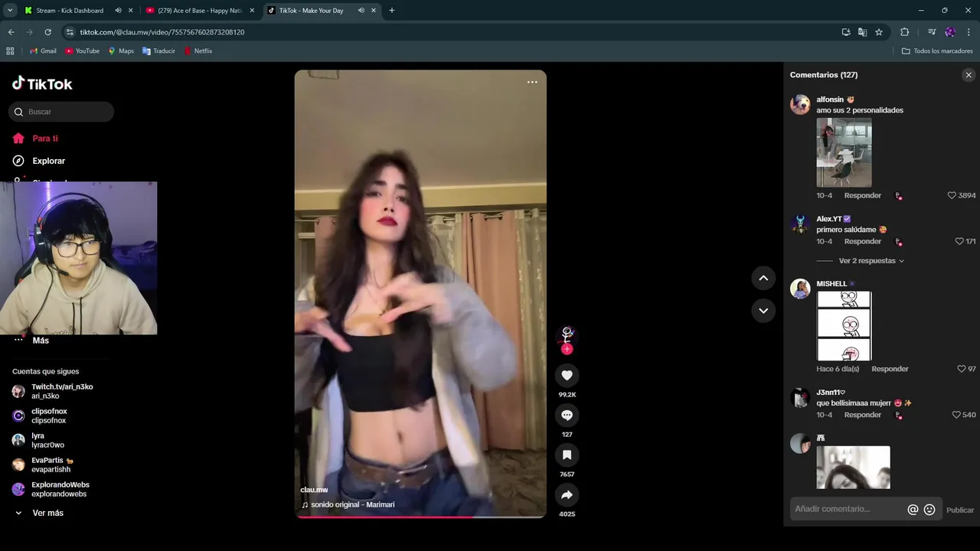The width and height of the screenshot is (980, 551).
Task: Open the video's three-dot options menu
Action: [x=532, y=82]
